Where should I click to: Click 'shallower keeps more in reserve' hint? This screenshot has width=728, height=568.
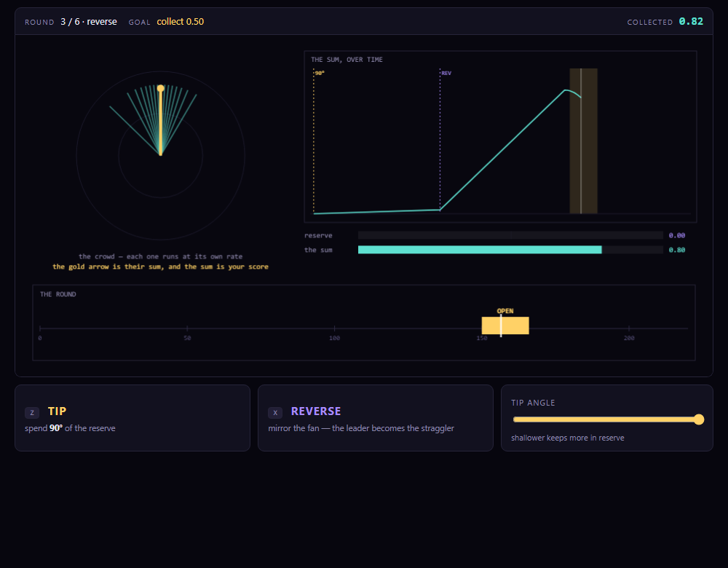[x=567, y=438]
